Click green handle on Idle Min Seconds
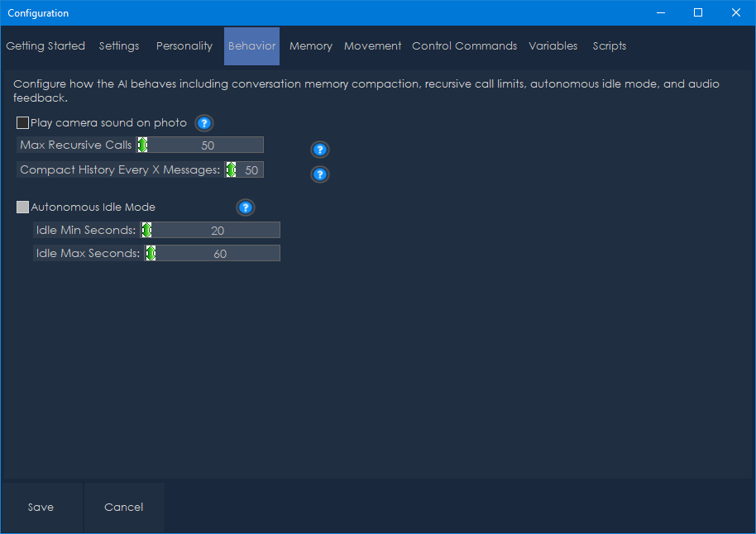756x534 pixels. pyautogui.click(x=146, y=231)
